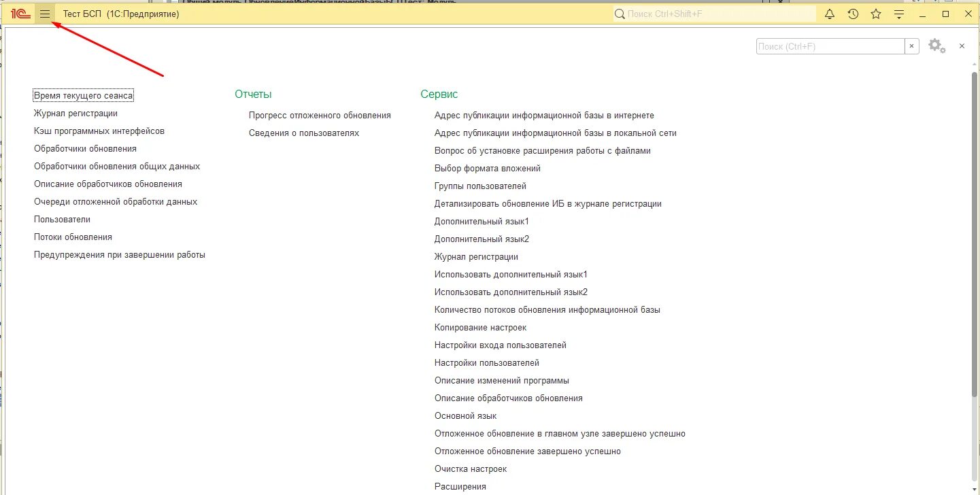Open history clock icon
This screenshot has height=495, width=980.
pos(853,14)
